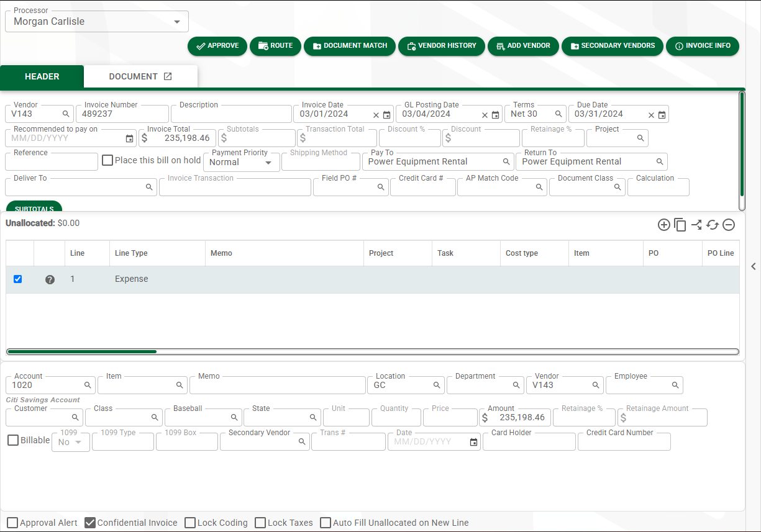
Task: Open the Location lookup search icon
Action: pyautogui.click(x=437, y=385)
